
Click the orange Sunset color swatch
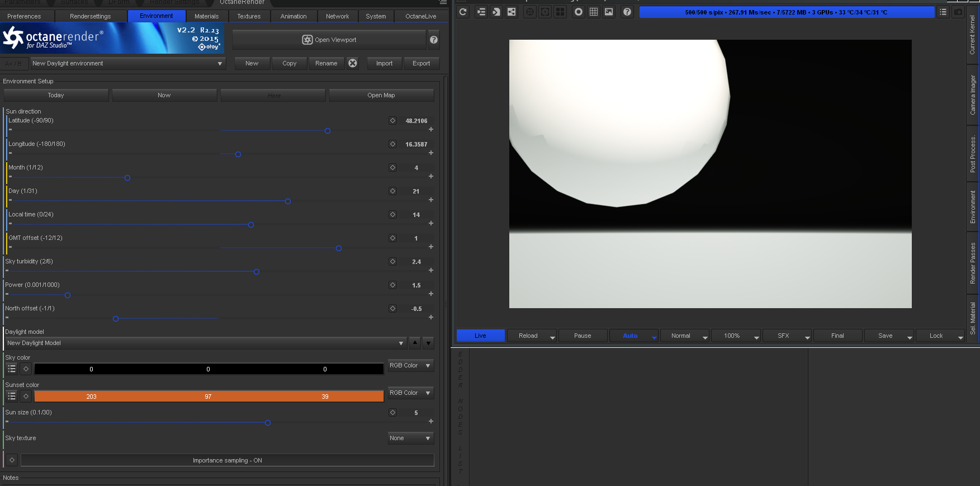click(209, 397)
